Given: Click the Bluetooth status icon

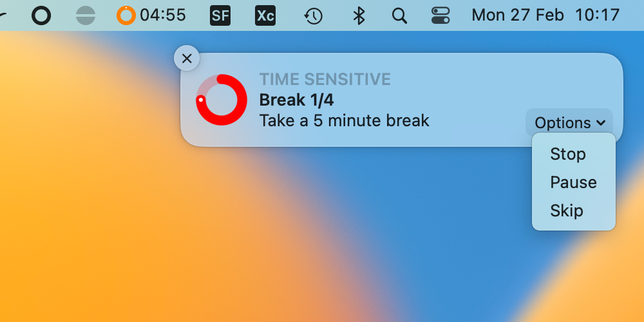Looking at the screenshot, I should 359,15.
